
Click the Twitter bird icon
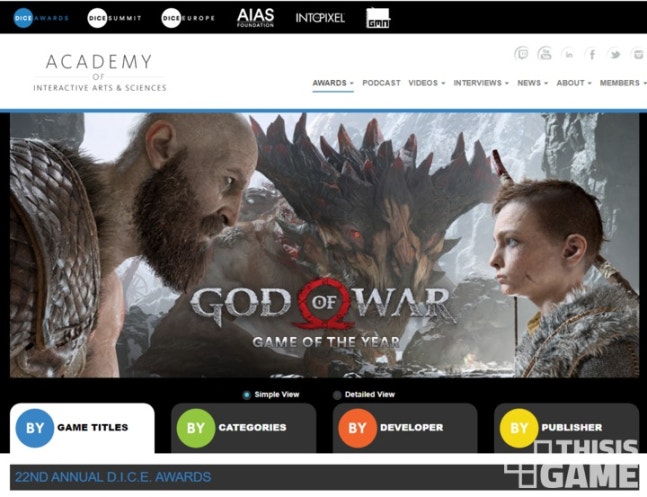click(x=614, y=54)
